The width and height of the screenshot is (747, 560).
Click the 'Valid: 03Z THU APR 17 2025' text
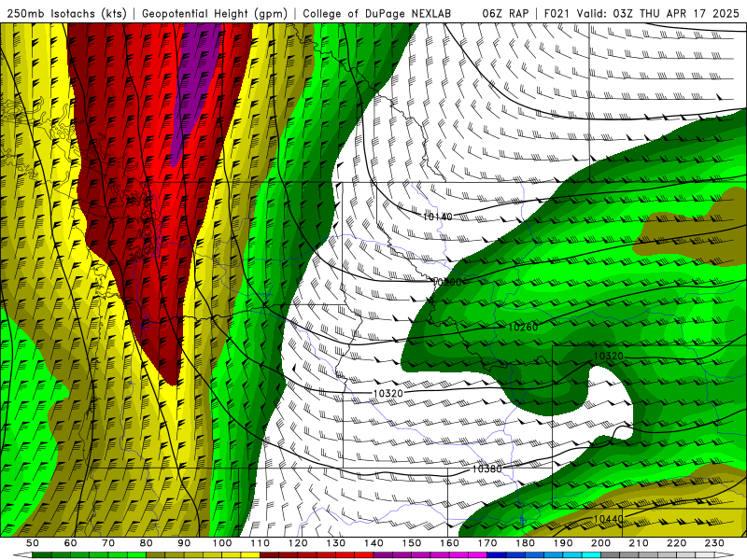pyautogui.click(x=658, y=13)
